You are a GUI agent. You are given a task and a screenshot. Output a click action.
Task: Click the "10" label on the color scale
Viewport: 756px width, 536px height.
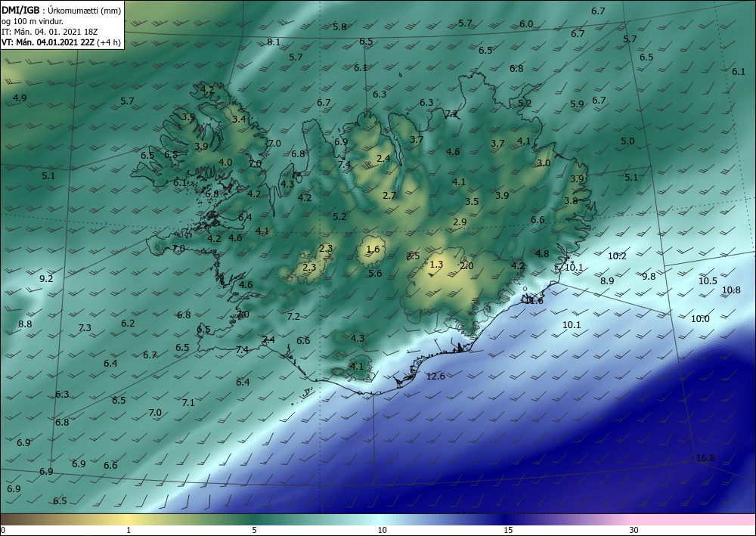click(x=382, y=530)
